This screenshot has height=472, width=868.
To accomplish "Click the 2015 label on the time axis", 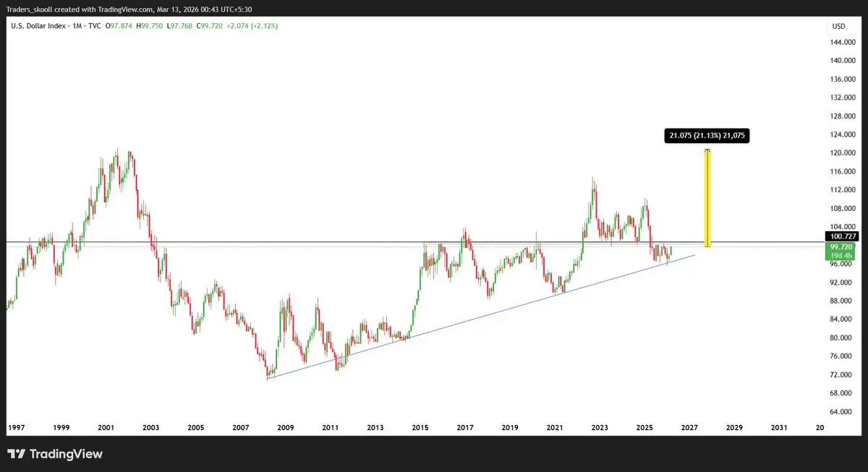I will pos(420,428).
